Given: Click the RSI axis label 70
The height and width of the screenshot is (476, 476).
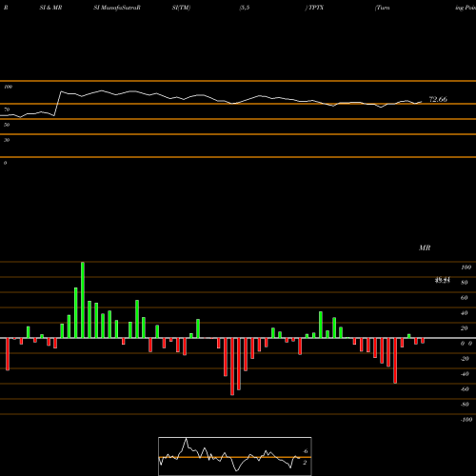Looking at the screenshot, I should [7, 109].
